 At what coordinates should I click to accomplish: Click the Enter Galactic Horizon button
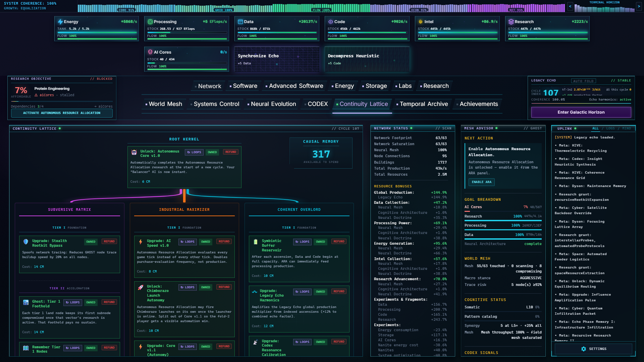pos(581,112)
